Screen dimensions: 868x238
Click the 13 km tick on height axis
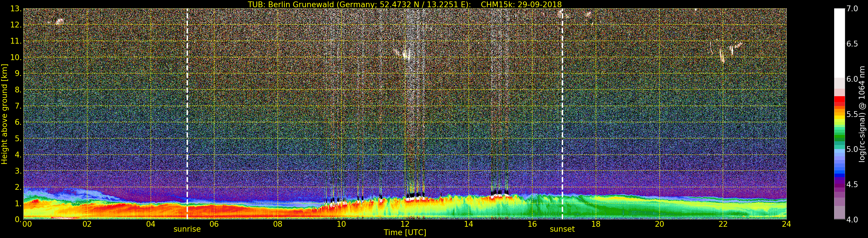click(x=15, y=9)
